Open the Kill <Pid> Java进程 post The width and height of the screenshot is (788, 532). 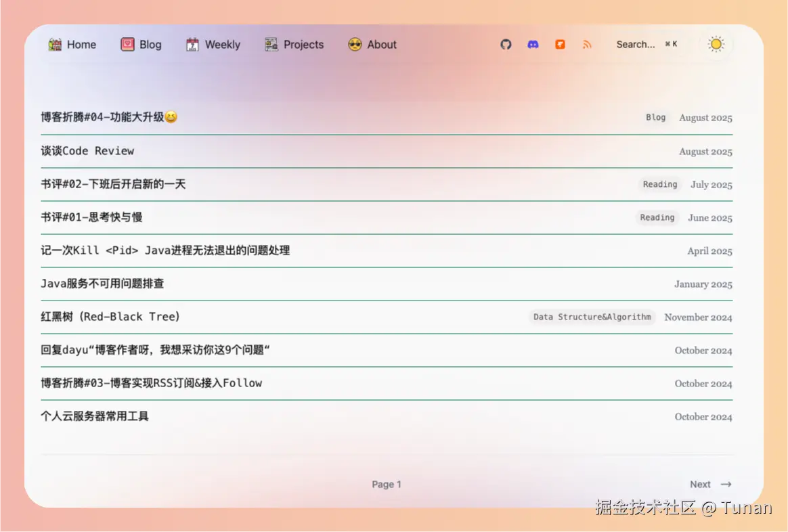(x=165, y=250)
